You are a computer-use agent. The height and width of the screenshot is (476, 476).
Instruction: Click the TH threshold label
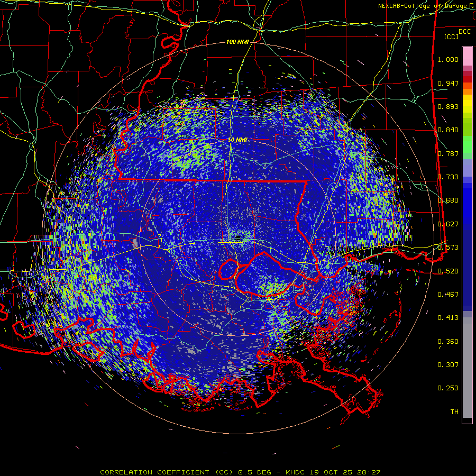(x=454, y=412)
